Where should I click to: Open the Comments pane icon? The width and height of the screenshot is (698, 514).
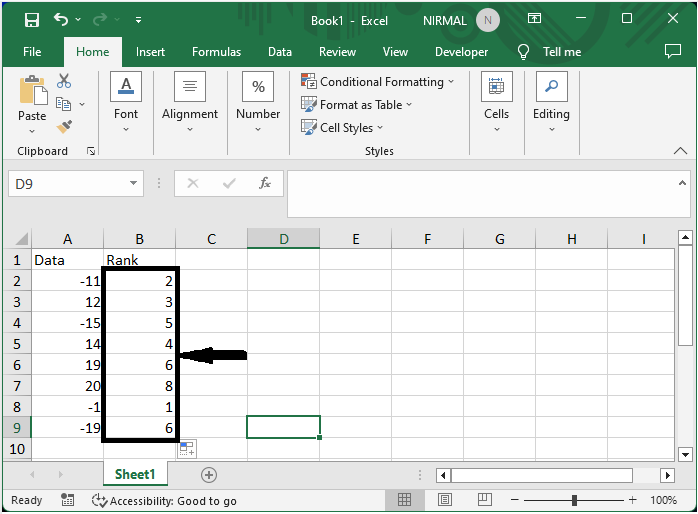coord(673,51)
